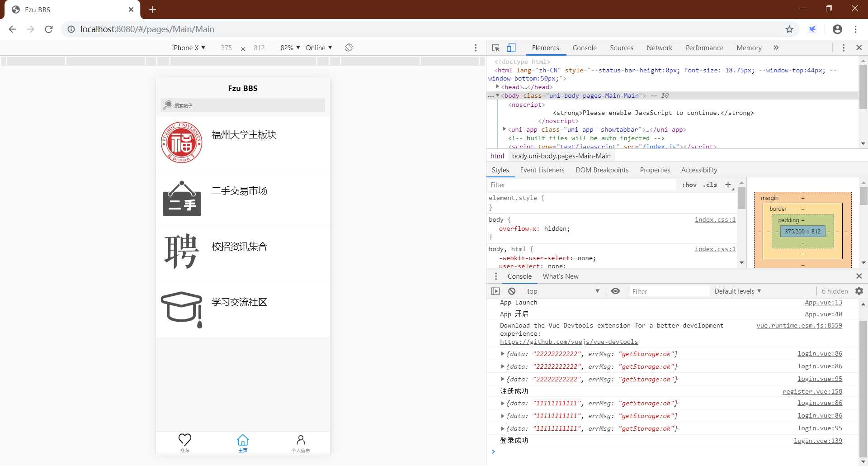Open DevTools customize three-dot menu
Viewport: 868px width, 466px height.
[x=843, y=48]
